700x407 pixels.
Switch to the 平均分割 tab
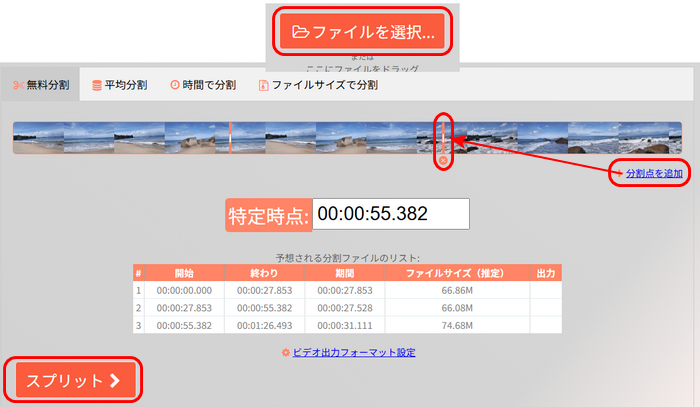119,85
